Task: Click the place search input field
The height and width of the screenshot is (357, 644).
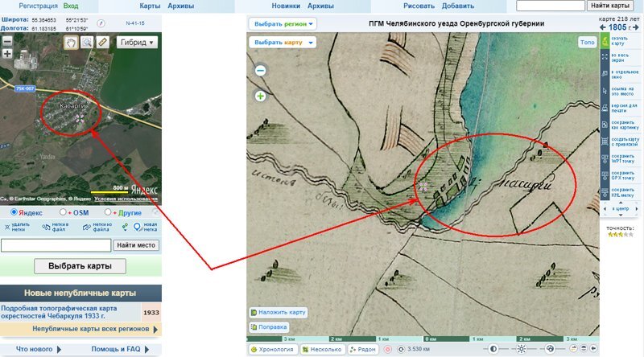Action: click(x=56, y=245)
